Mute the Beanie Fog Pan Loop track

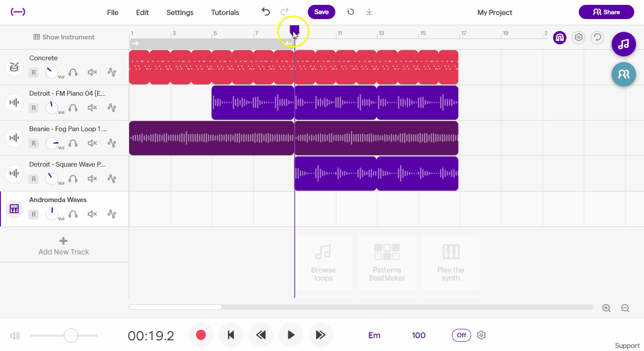pos(92,143)
